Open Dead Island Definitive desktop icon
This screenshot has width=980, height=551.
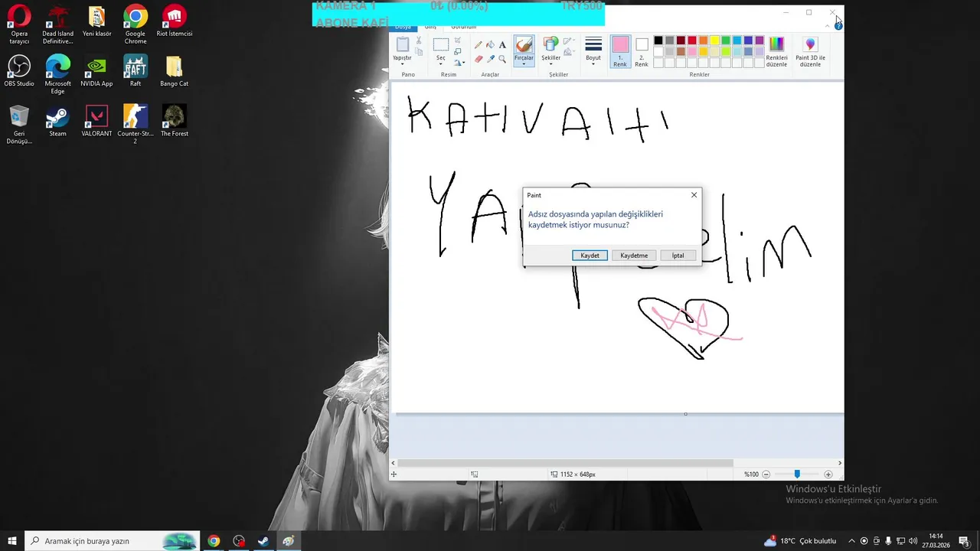click(x=57, y=24)
